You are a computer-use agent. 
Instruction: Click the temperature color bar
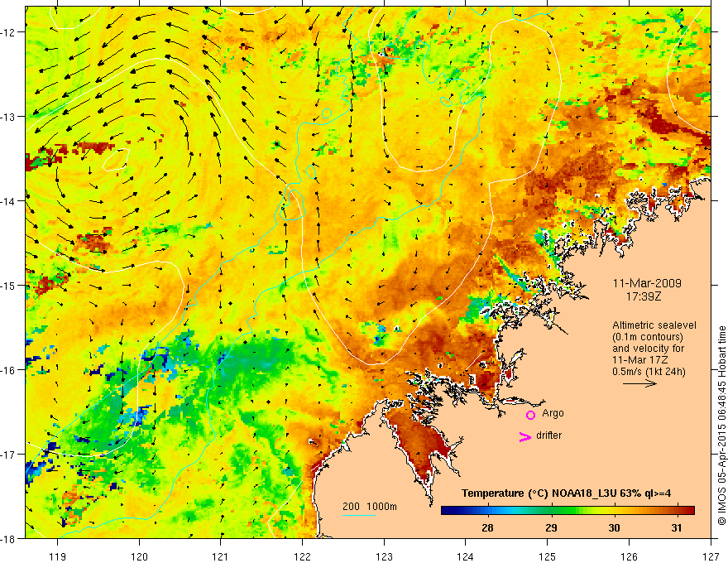point(568,510)
